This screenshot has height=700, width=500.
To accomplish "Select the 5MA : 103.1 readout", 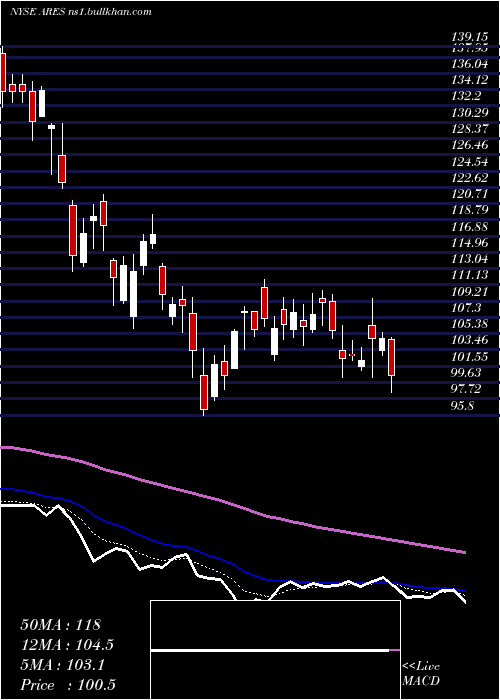I will (62, 665).
